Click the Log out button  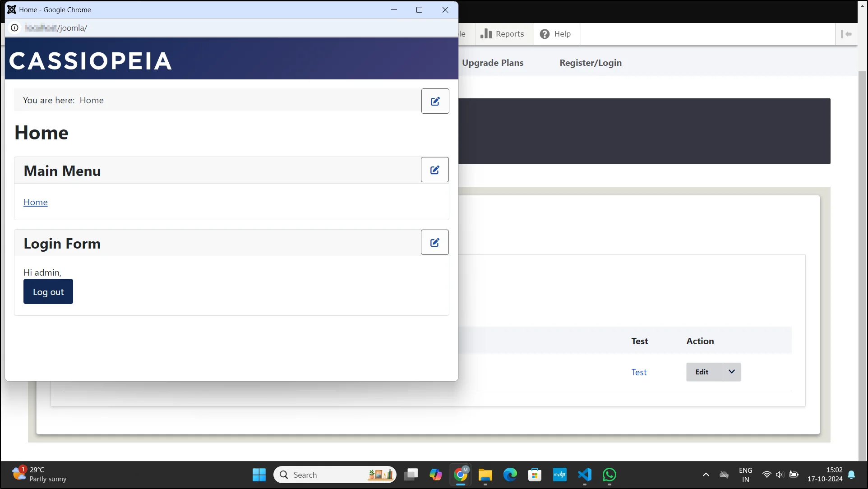click(x=48, y=291)
